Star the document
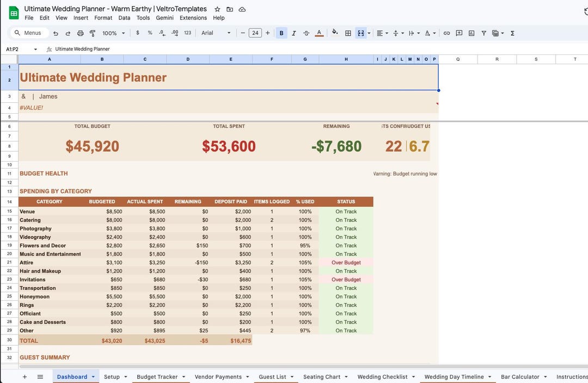Image resolution: width=588 pixels, height=383 pixels. [217, 9]
